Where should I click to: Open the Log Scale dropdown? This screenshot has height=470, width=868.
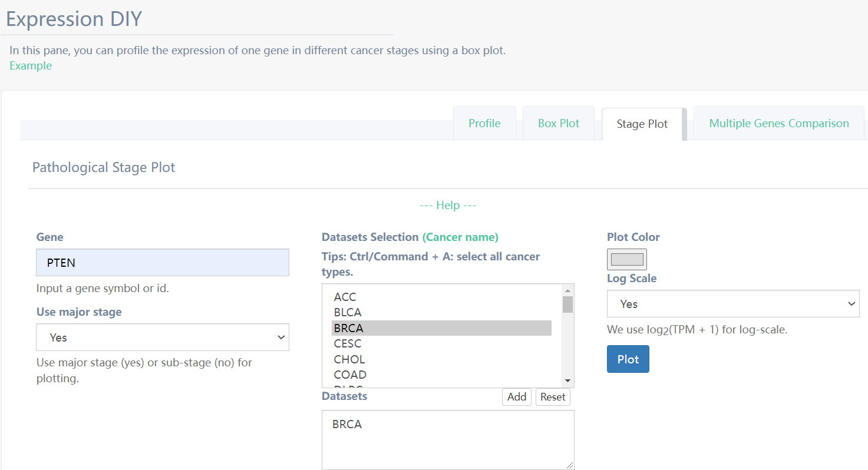(732, 304)
